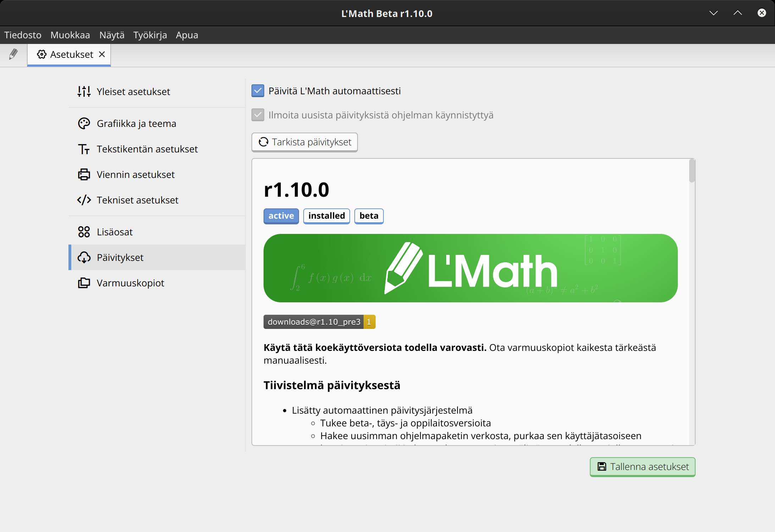Click the cloud download icon for Päivitykset

tap(84, 257)
